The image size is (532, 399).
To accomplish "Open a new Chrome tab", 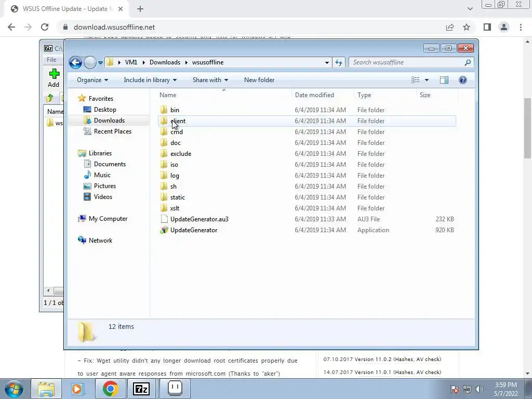I will click(x=140, y=9).
